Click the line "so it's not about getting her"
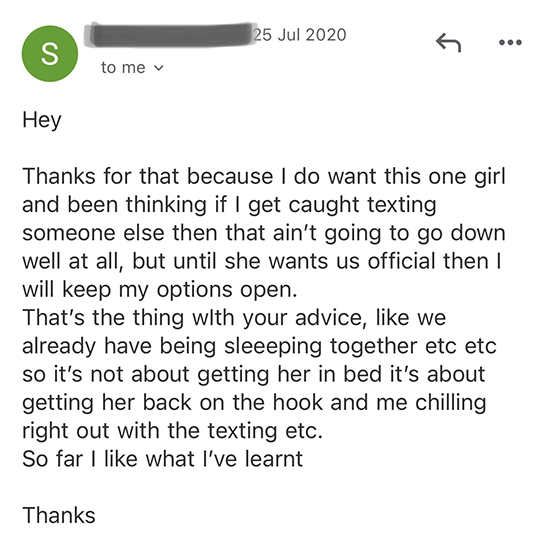550x547 pixels. 254,374
